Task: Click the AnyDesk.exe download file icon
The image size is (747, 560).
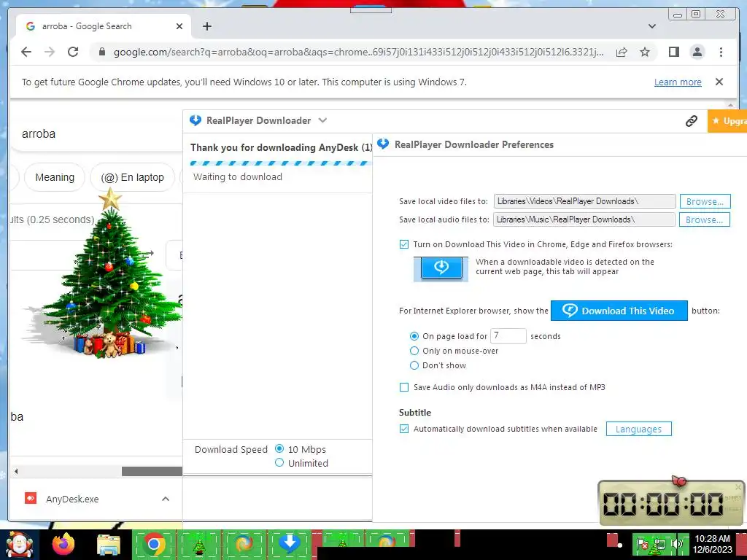Action: pos(31,499)
